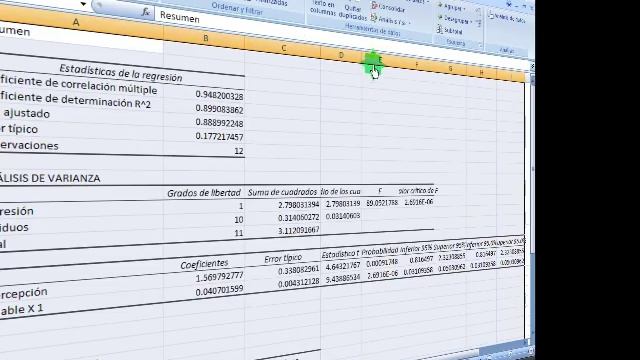
Task: Click the cell with value 3.112091667
Action: coord(299,230)
